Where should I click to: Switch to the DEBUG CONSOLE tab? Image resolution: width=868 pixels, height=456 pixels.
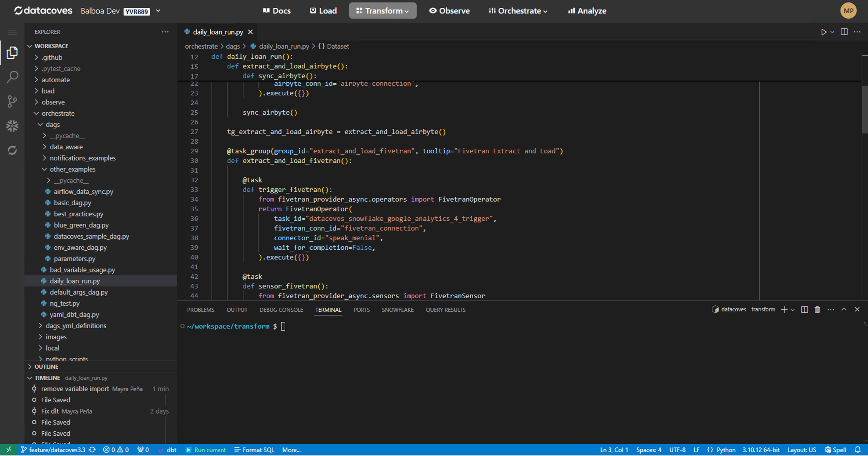[281, 309]
